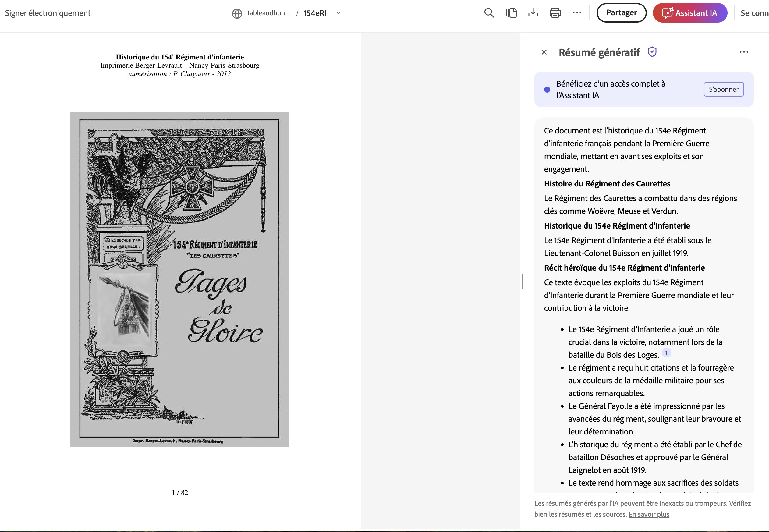Click the shield icon next to Résumé génératif
Viewport: 769px width, 532px height.
click(652, 52)
